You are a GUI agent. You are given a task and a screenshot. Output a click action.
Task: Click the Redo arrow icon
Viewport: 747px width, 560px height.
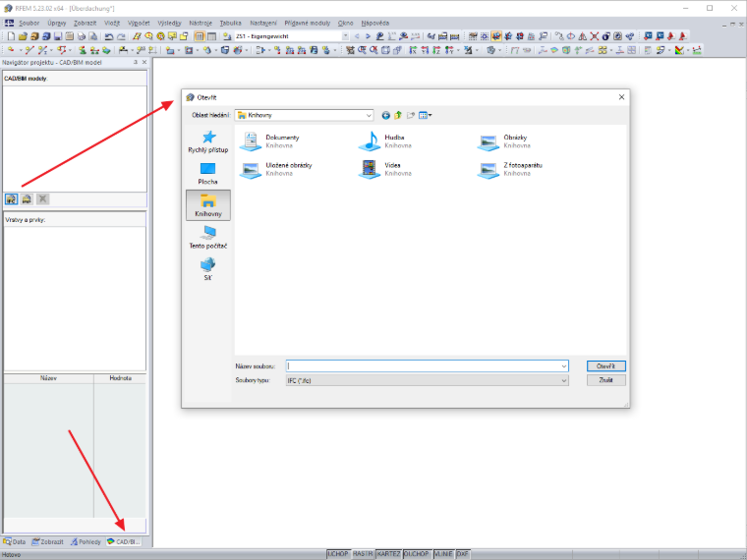click(121, 36)
